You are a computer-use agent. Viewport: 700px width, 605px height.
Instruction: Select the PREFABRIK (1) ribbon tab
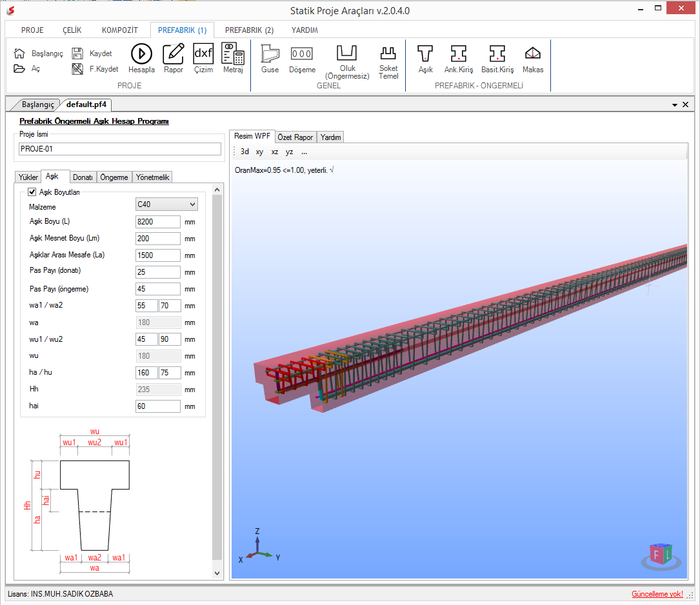(182, 30)
